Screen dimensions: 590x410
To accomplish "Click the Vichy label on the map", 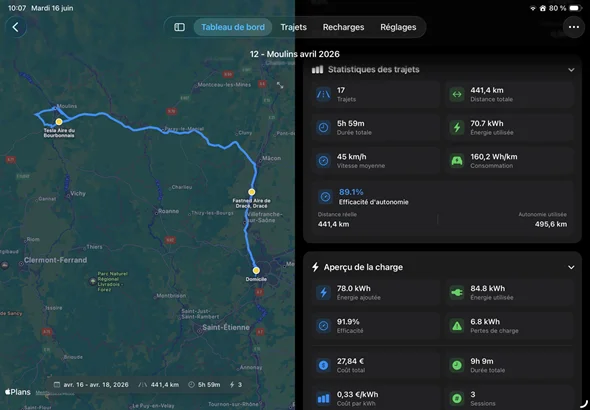I will [78, 194].
